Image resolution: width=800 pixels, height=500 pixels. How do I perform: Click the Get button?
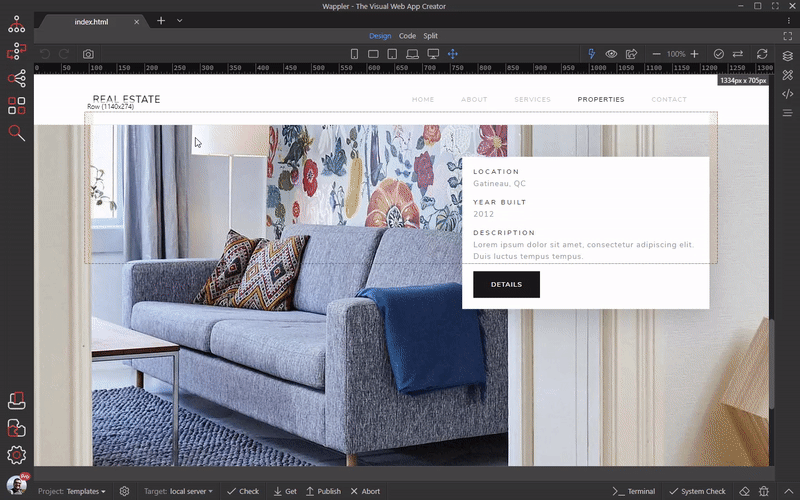285,491
